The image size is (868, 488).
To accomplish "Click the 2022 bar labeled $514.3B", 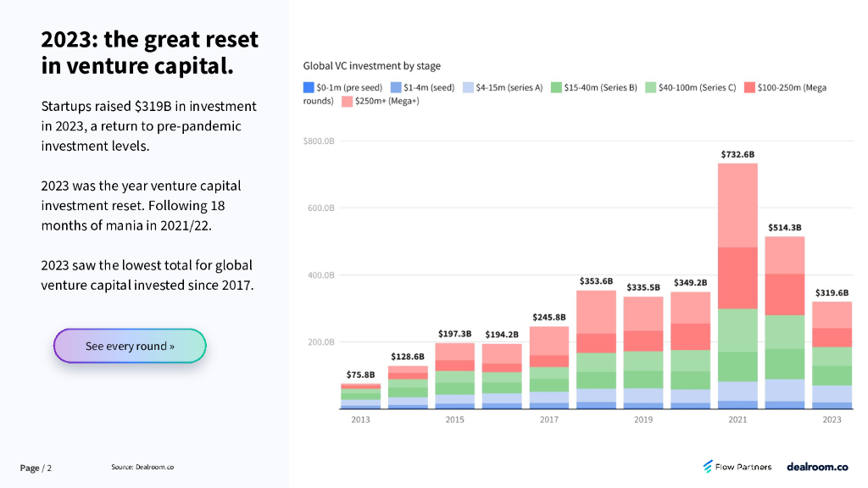I will (x=784, y=323).
